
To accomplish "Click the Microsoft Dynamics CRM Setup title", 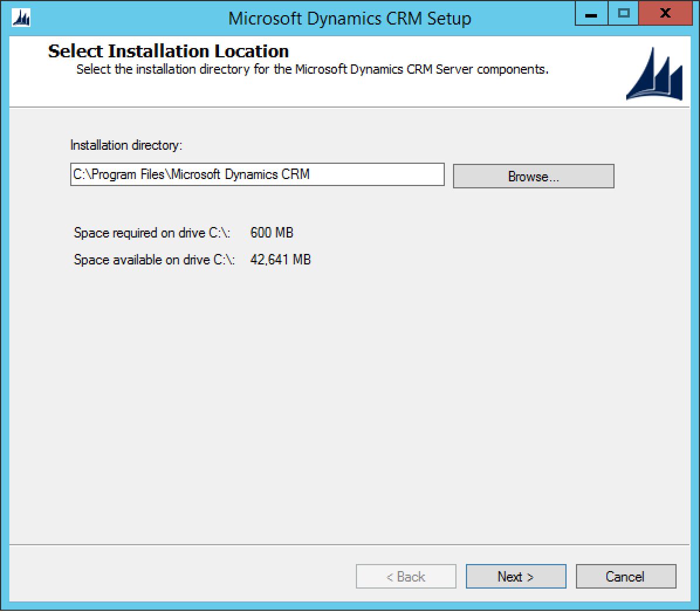I will click(349, 18).
